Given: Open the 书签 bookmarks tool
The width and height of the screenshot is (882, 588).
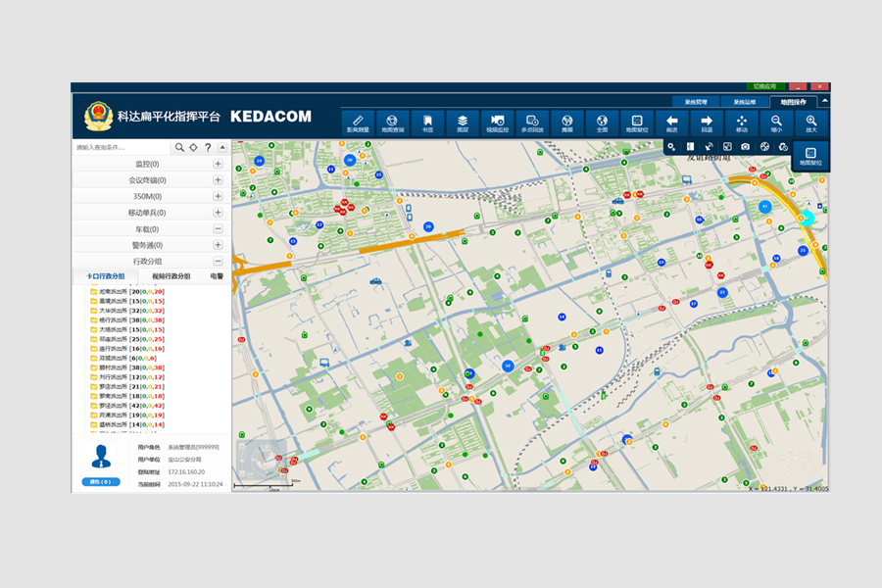Looking at the screenshot, I should click(427, 123).
